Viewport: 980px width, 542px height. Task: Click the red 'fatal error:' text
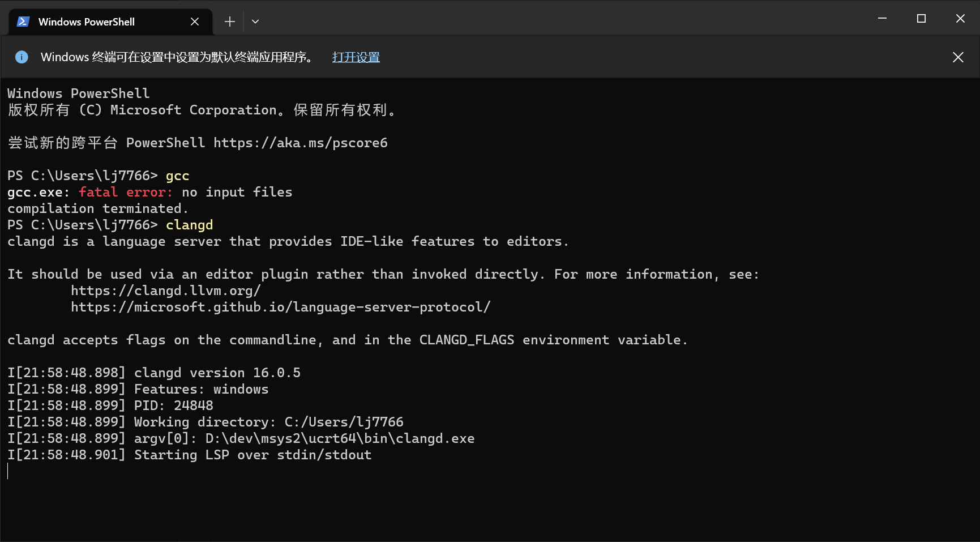[126, 192]
